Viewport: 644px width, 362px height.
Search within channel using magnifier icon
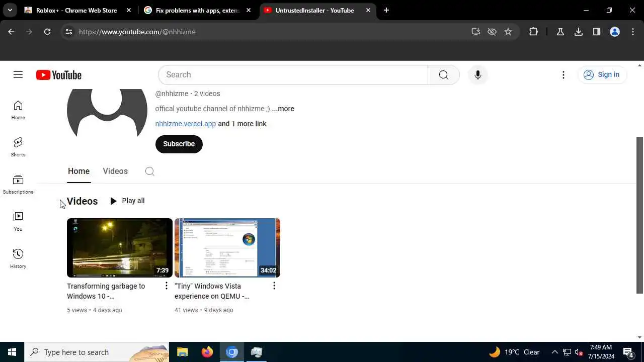[149, 171]
